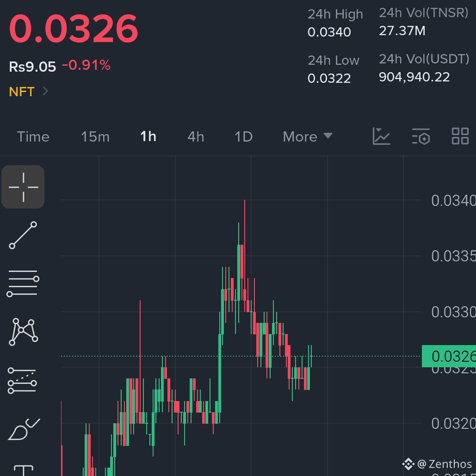Click the 24h High value 0.0340
The image size is (476, 476).
[x=329, y=32]
